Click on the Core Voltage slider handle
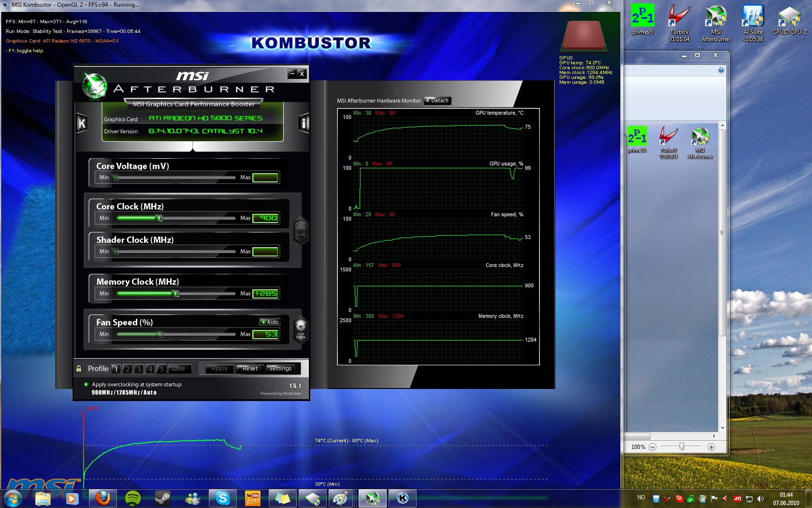Image resolution: width=812 pixels, height=508 pixels. (x=116, y=178)
